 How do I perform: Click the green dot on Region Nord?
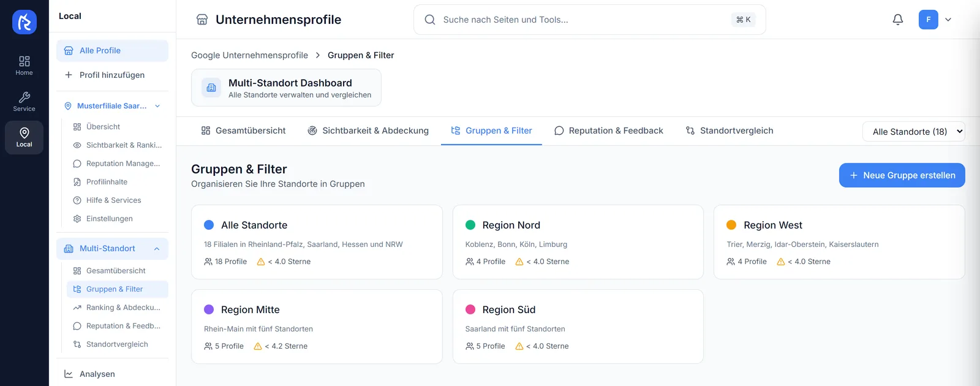[x=470, y=225]
